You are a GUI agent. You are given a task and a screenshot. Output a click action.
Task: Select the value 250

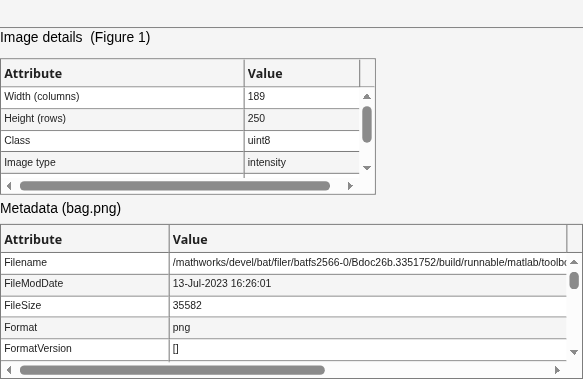point(302,119)
